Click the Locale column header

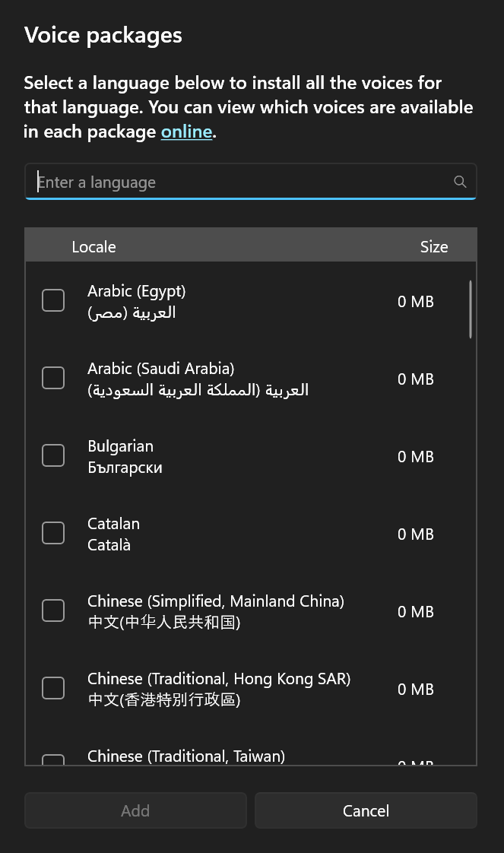tap(94, 246)
